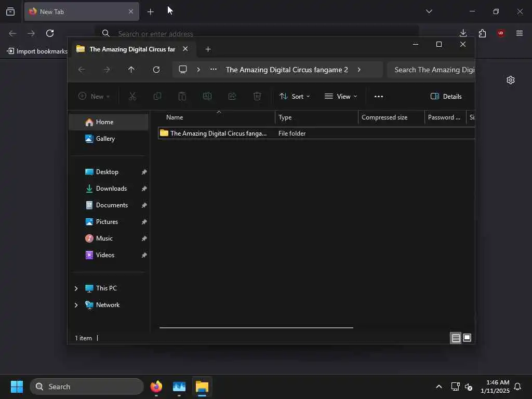Click the muted volume icon in system tray

(469, 387)
